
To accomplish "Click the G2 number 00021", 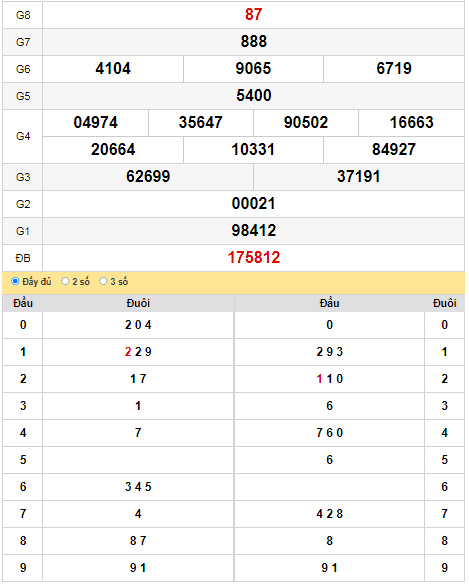I will (254, 204).
